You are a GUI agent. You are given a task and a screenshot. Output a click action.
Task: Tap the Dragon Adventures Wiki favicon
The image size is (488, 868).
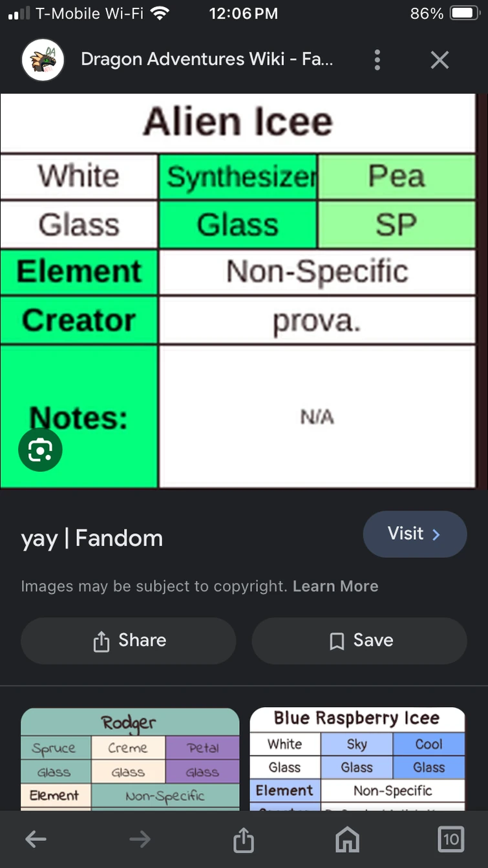coord(43,59)
